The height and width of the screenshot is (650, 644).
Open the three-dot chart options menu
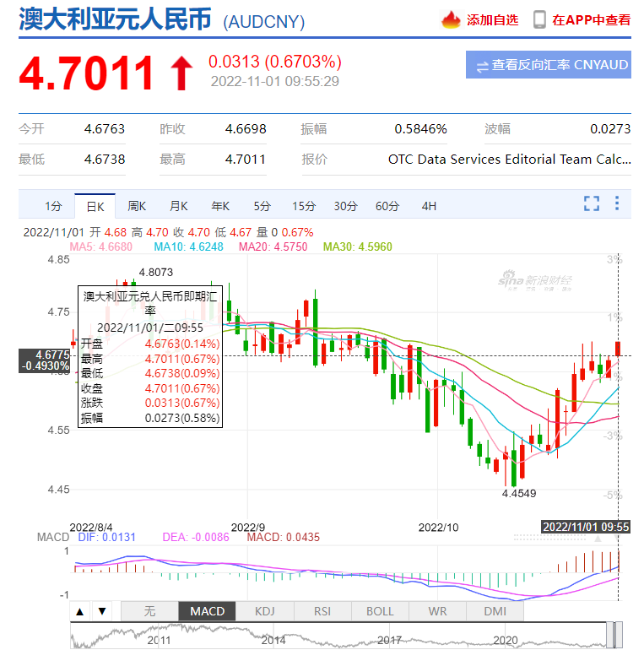pos(617,203)
